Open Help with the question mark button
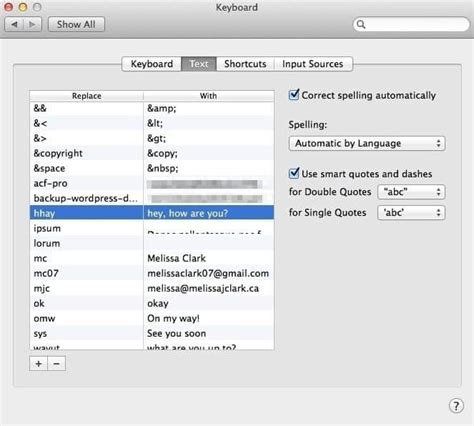474x426 pixels. (x=456, y=406)
